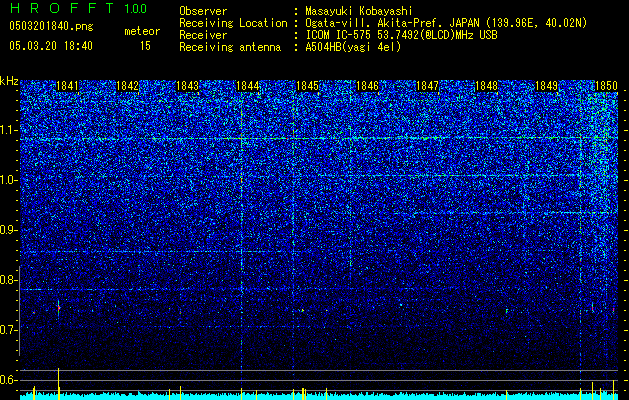Click the 1849 time marker
Image resolution: width=629 pixels, height=400 pixels.
tap(547, 86)
